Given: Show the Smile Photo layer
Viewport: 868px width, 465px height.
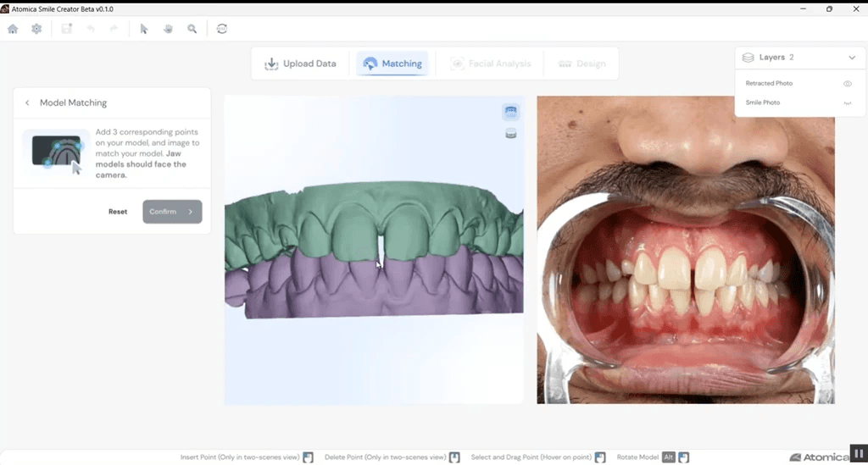Looking at the screenshot, I should [848, 102].
